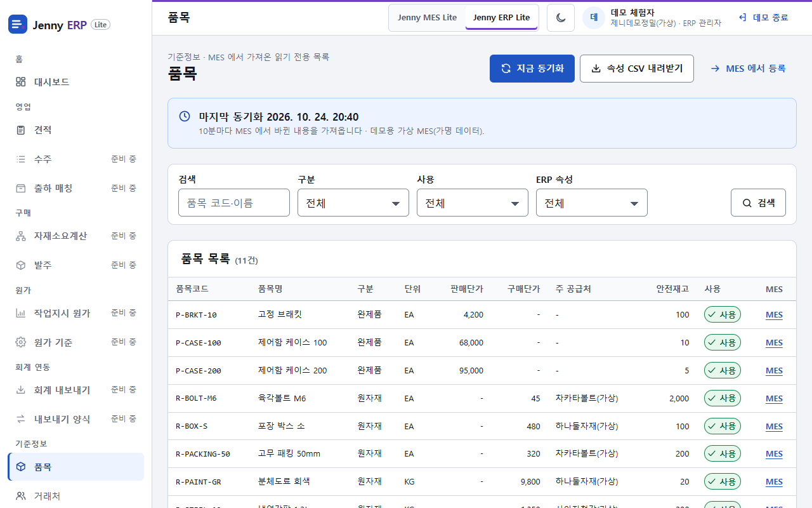The image size is (812, 508).
Task: Select the Jenny ERP Lite tab
Action: [501, 18]
